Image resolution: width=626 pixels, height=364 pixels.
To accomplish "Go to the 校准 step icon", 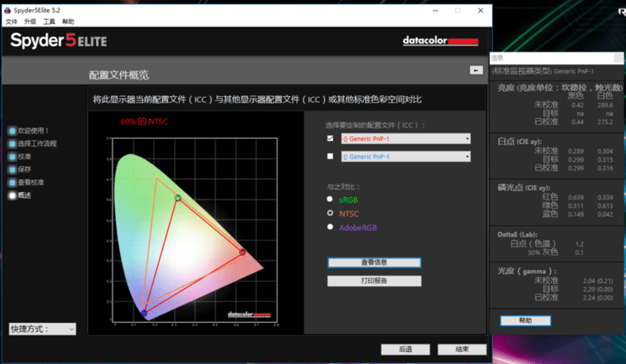I will pyautogui.click(x=12, y=157).
